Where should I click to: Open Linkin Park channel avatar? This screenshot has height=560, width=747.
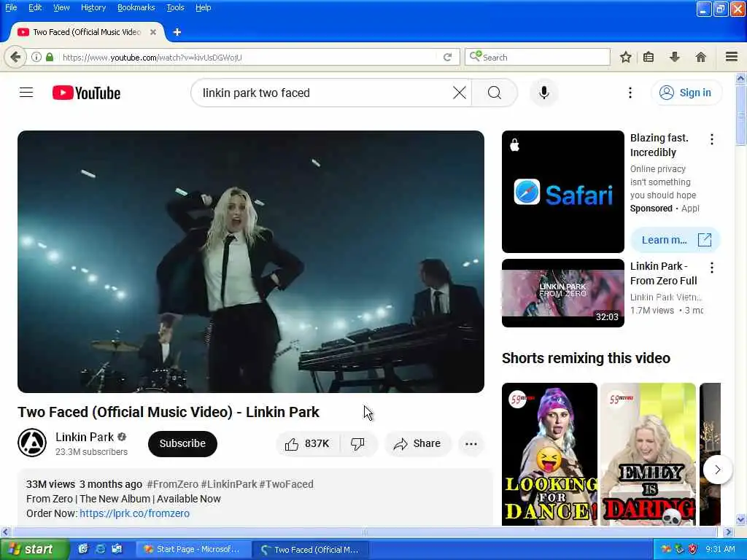[x=32, y=443]
